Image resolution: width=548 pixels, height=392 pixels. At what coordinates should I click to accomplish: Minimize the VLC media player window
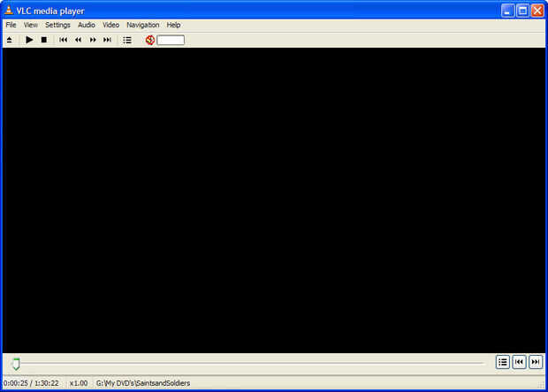[x=507, y=11]
